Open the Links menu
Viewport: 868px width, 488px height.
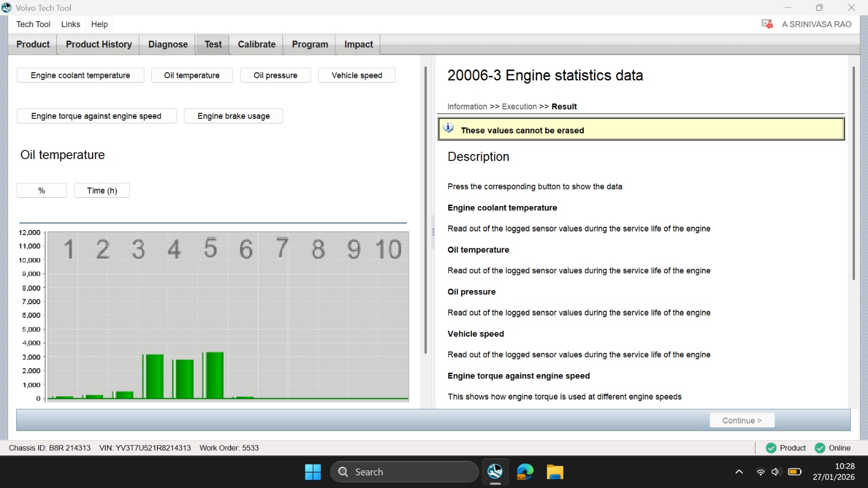point(71,24)
